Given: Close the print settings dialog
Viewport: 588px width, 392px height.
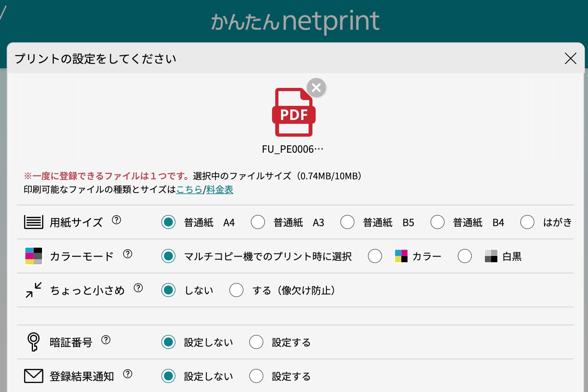Looking at the screenshot, I should pos(570,58).
